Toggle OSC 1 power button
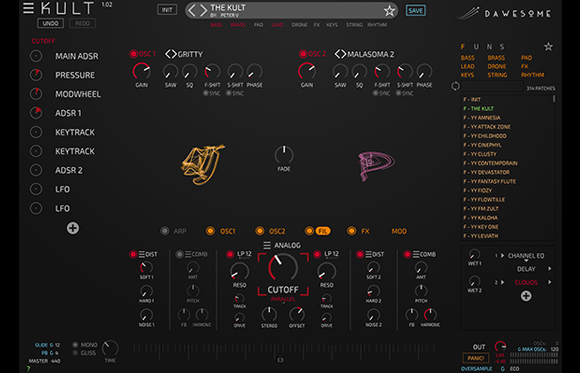 pos(133,54)
